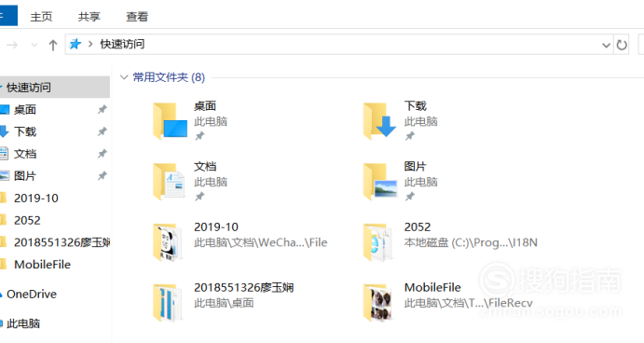Select the 2018551326廖玉娴 folder thumbnail
Screen dimensions: 644x343
click(x=167, y=303)
